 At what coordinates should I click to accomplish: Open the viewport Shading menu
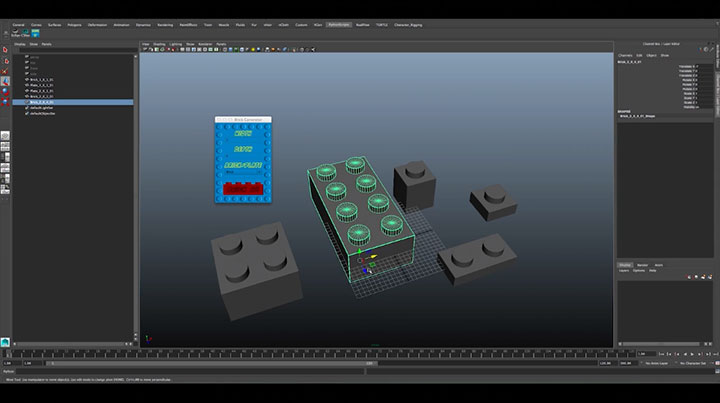[x=159, y=44]
